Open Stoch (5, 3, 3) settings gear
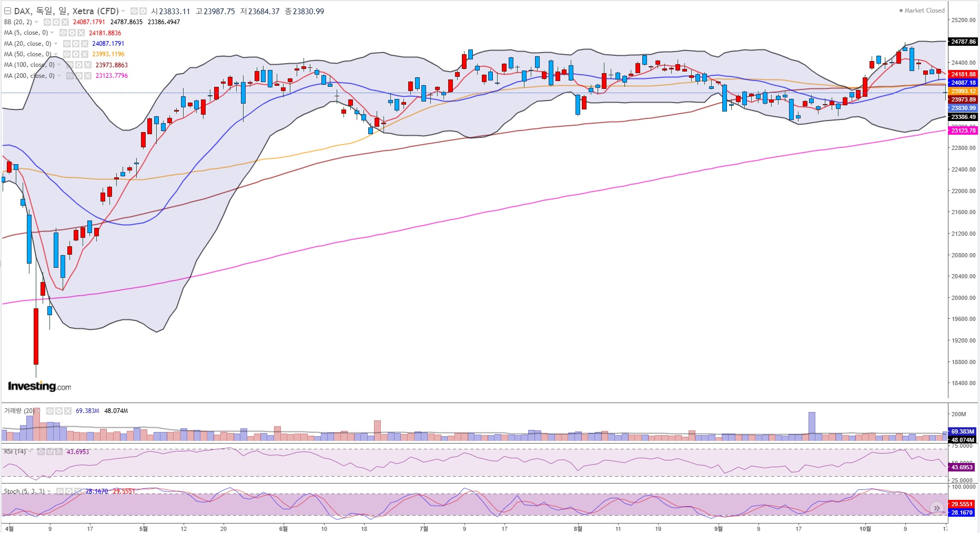This screenshot has width=980, height=533. click(69, 491)
